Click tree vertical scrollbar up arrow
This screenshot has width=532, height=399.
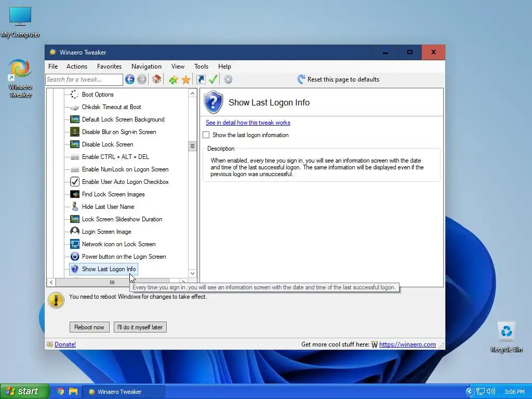point(192,94)
